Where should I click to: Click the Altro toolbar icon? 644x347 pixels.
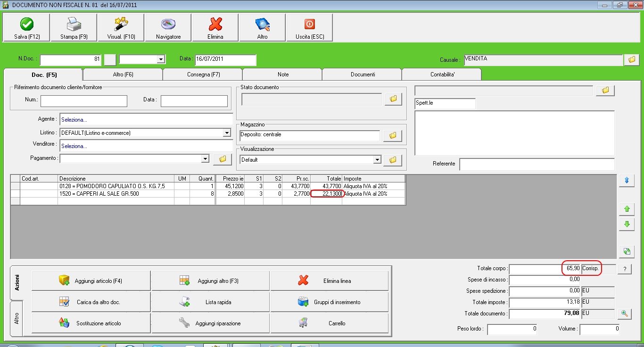[262, 25]
